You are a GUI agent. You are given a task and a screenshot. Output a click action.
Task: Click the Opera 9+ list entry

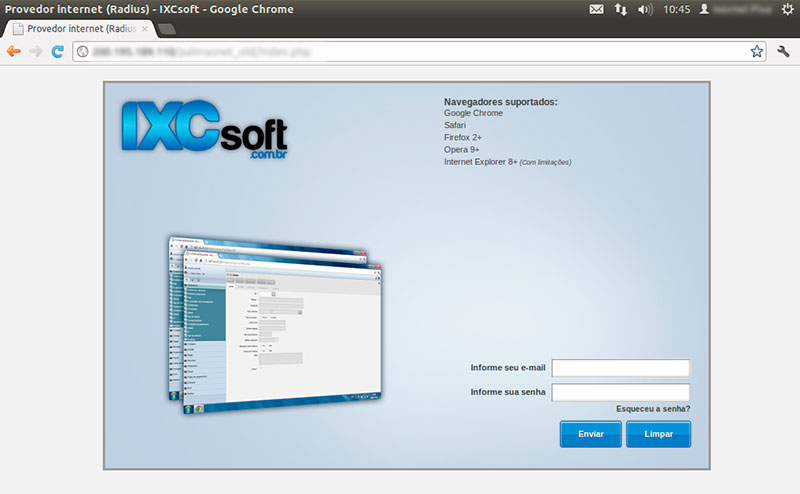pos(461,150)
